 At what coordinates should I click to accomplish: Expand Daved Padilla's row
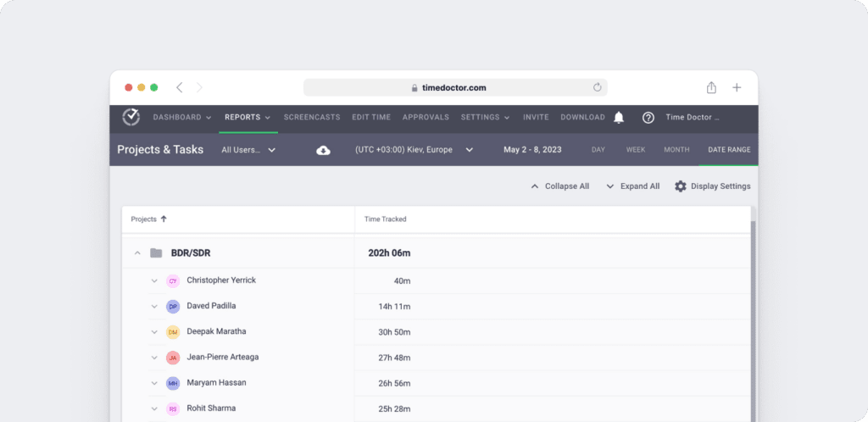154,307
